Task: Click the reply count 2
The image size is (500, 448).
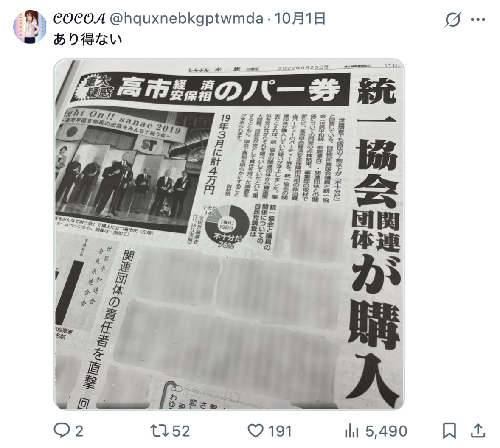Action: click(79, 431)
